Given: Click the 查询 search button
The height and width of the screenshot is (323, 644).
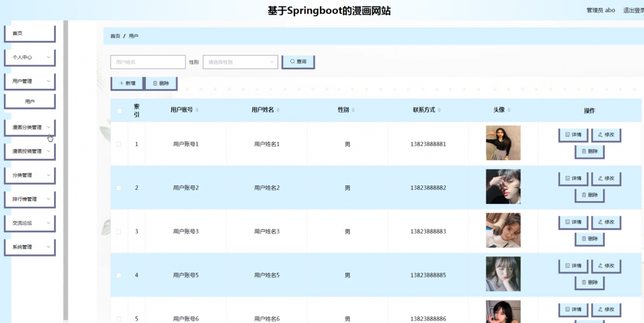Looking at the screenshot, I should tap(298, 61).
